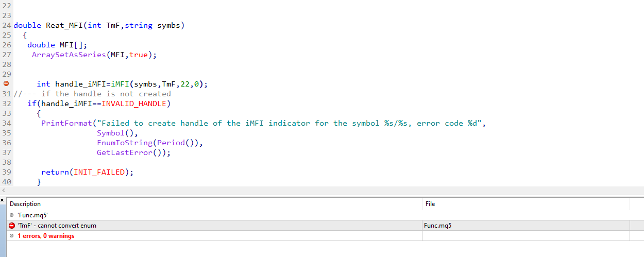Click the left arrow of horizontal scrollbar
This screenshot has width=644, height=257.
pyautogui.click(x=4, y=191)
